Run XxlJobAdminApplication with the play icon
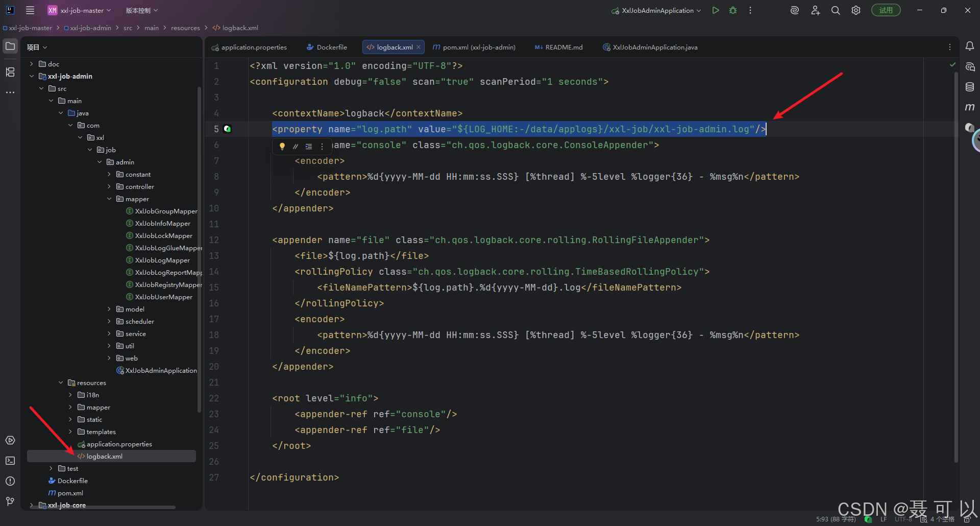This screenshot has width=980, height=526. pos(716,10)
